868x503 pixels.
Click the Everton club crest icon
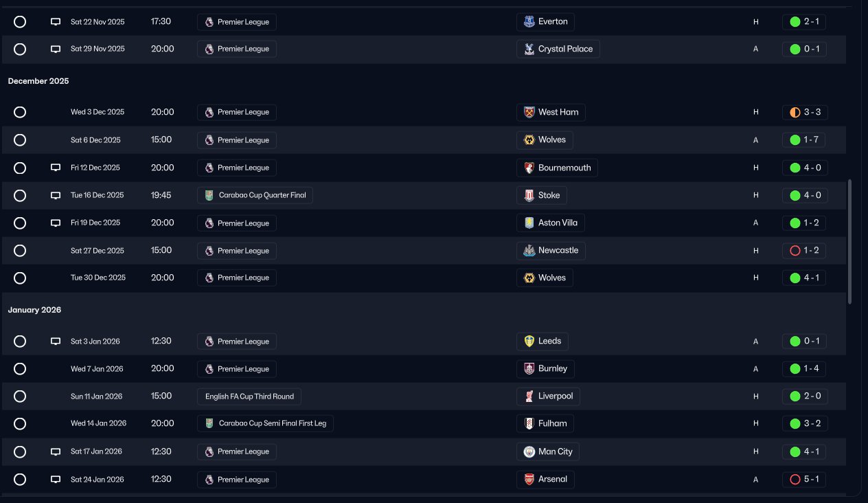(529, 21)
